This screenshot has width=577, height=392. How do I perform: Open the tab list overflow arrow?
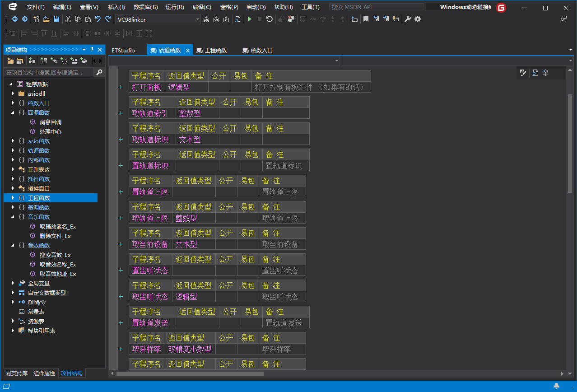[571, 50]
